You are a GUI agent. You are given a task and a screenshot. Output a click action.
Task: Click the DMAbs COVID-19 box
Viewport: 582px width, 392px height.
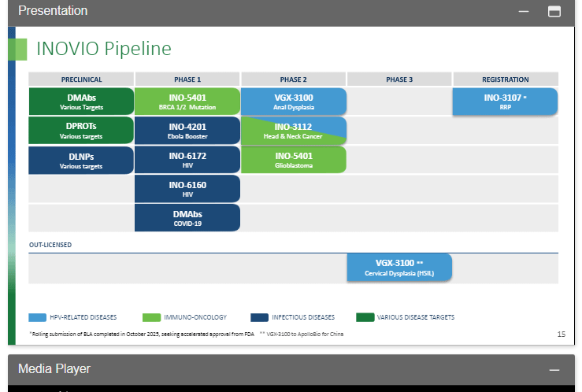coord(187,218)
